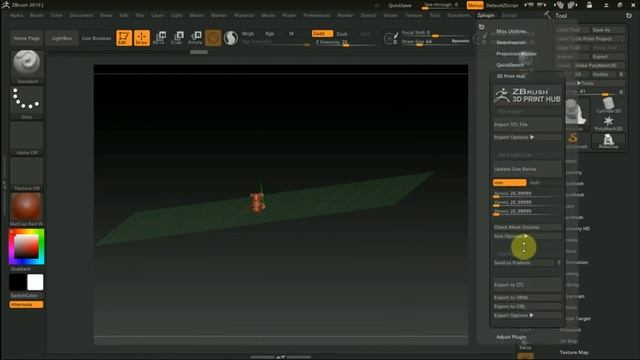Expand the Adjust Plugin section

point(511,337)
